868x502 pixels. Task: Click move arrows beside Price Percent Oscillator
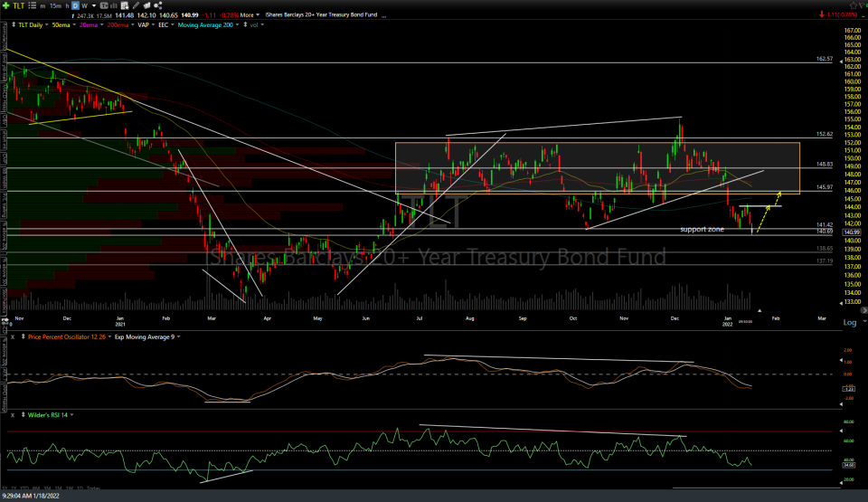(23, 336)
